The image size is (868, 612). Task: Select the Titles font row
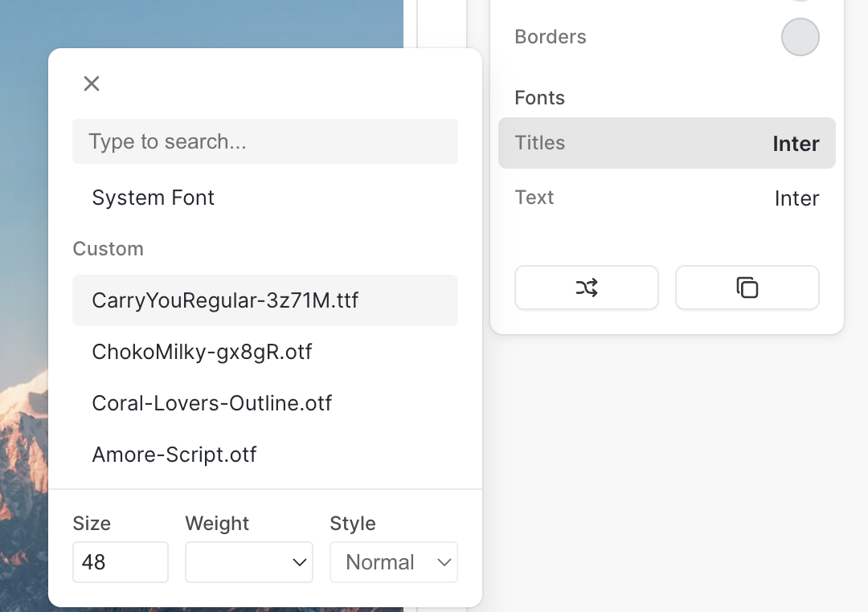pos(667,143)
